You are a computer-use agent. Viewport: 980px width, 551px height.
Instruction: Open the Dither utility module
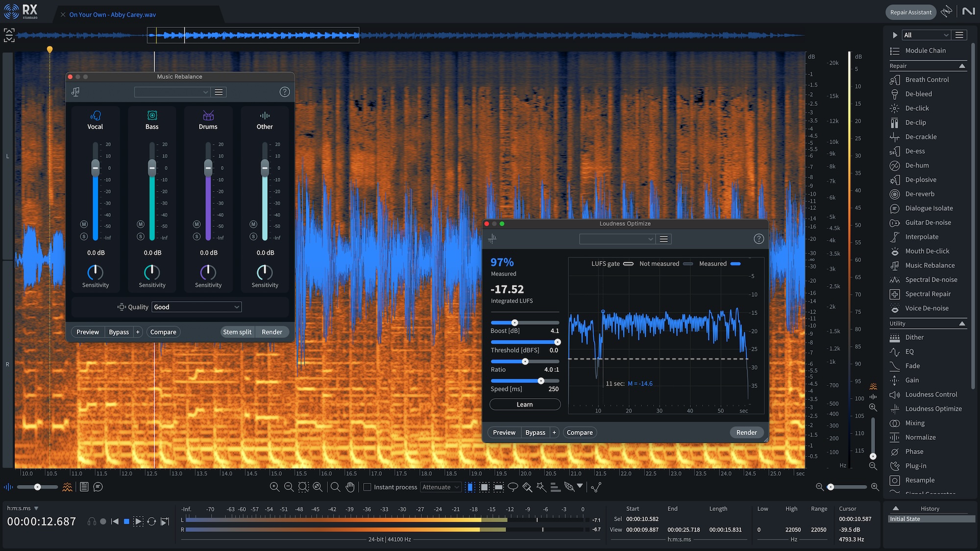tap(913, 337)
